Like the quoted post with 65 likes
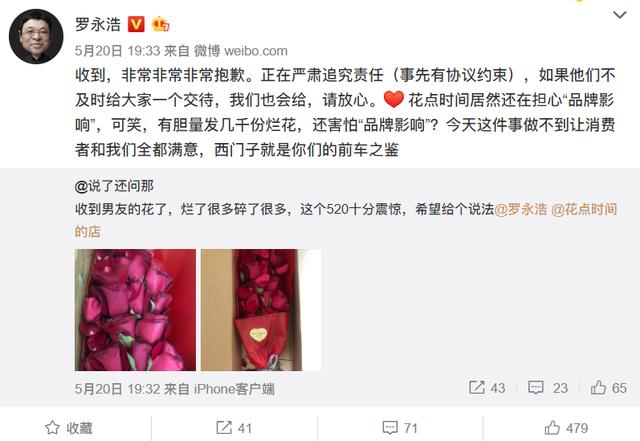The image size is (640, 441). pyautogui.click(x=609, y=388)
